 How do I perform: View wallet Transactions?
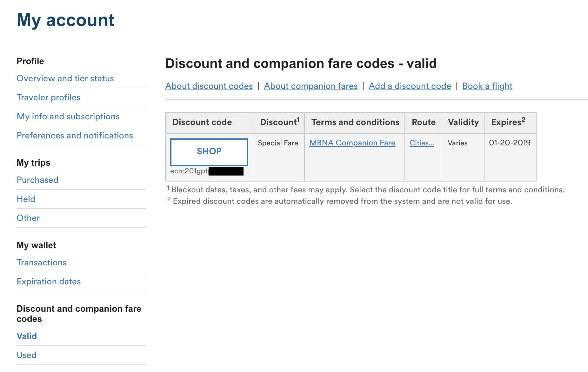pos(42,262)
